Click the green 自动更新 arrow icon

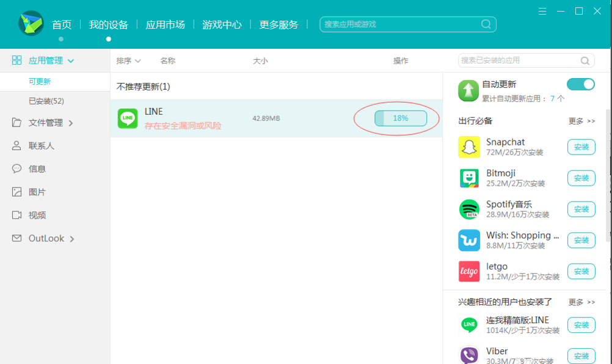point(468,89)
